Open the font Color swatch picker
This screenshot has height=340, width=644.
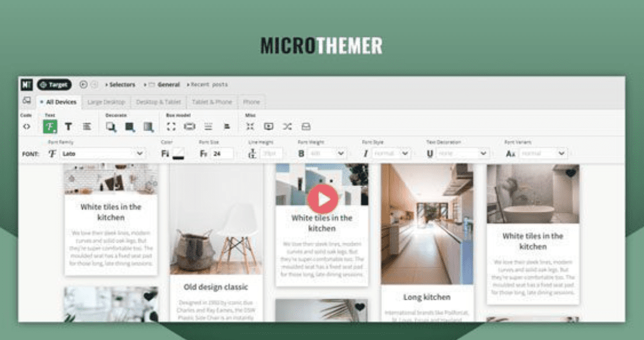point(178,153)
